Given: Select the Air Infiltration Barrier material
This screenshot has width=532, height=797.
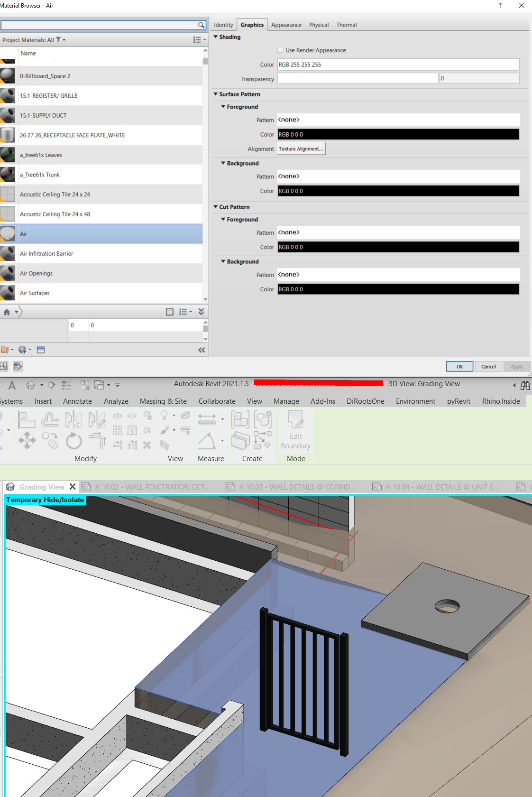Looking at the screenshot, I should click(x=101, y=254).
